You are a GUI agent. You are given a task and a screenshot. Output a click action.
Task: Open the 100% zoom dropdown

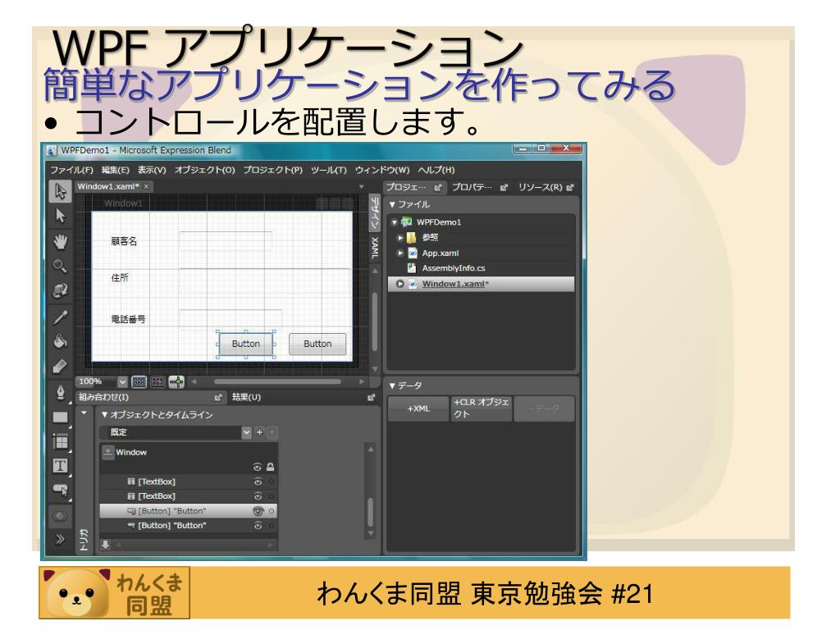[122, 382]
